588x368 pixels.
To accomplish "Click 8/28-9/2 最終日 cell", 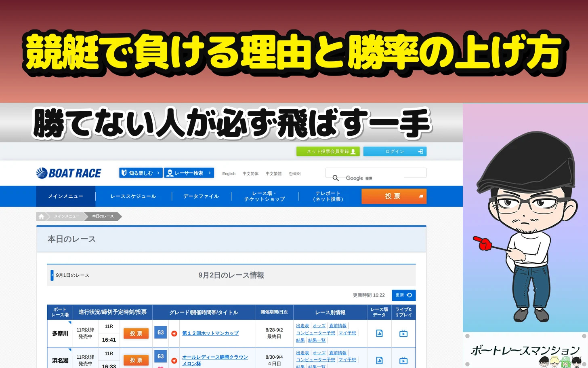I will pos(274,333).
